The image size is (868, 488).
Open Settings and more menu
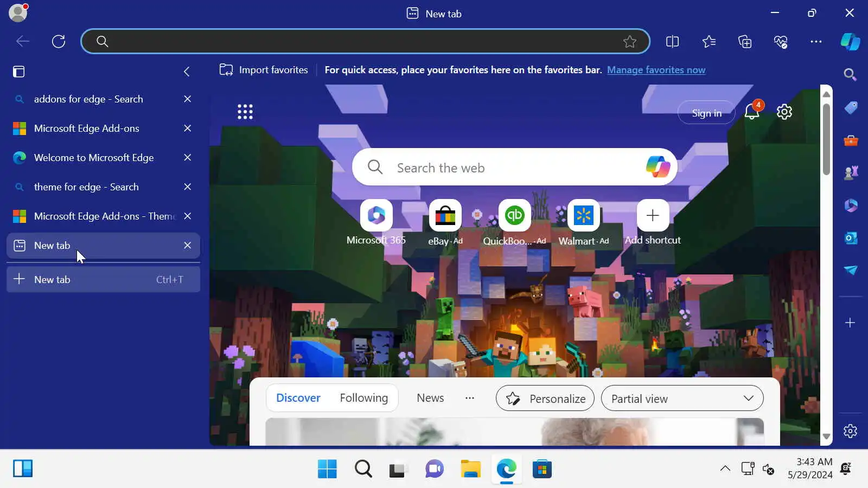(816, 42)
